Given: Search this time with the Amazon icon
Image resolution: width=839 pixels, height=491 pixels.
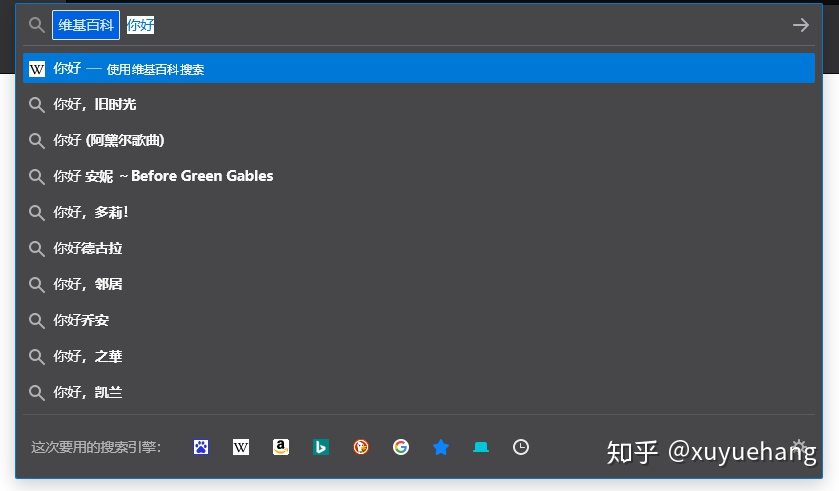Looking at the screenshot, I should pos(281,447).
